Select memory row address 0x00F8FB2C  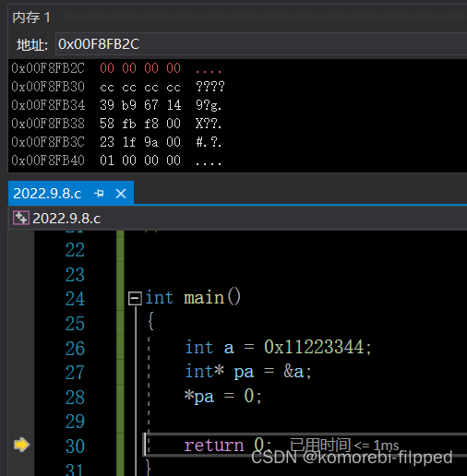pos(48,68)
